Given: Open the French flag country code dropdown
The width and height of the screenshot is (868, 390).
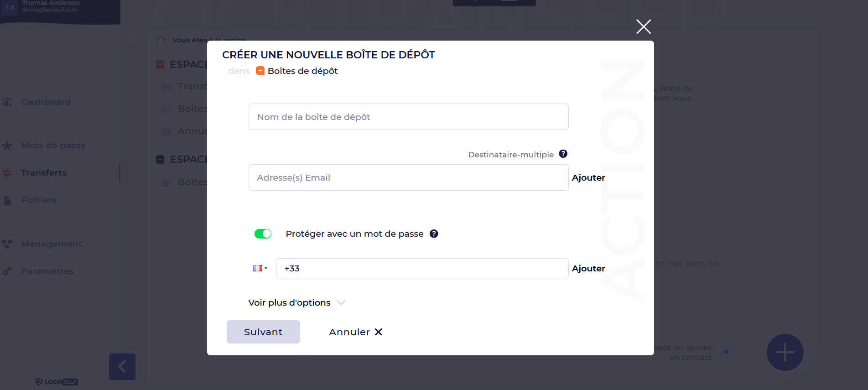Looking at the screenshot, I should 260,268.
